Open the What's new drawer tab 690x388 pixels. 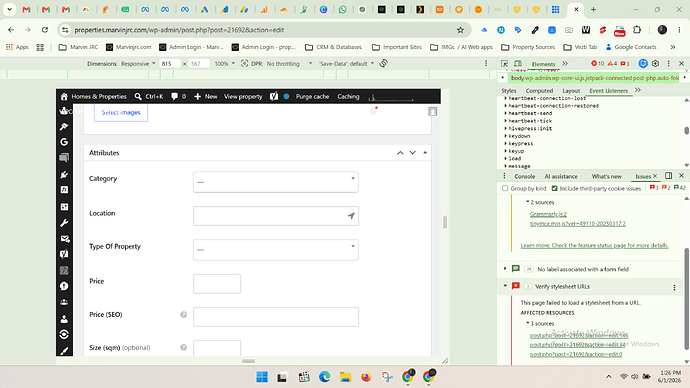pyautogui.click(x=606, y=176)
